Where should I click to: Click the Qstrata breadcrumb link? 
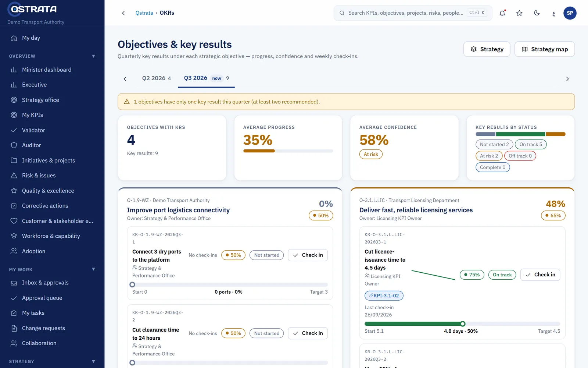pos(144,13)
